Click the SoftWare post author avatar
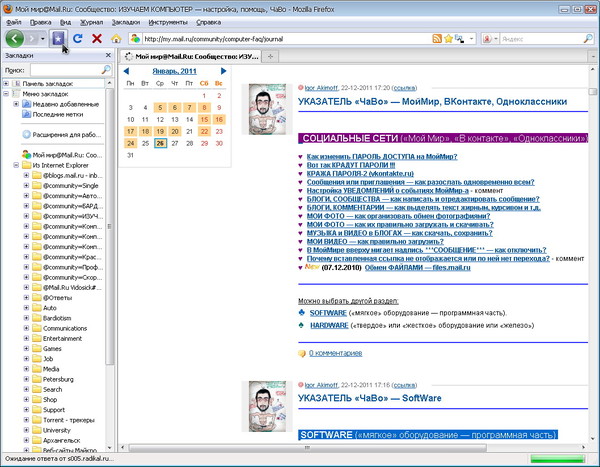 click(x=267, y=406)
